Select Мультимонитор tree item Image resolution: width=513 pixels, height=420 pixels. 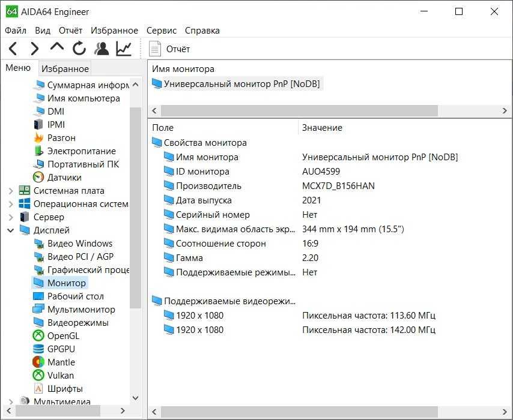74,310
